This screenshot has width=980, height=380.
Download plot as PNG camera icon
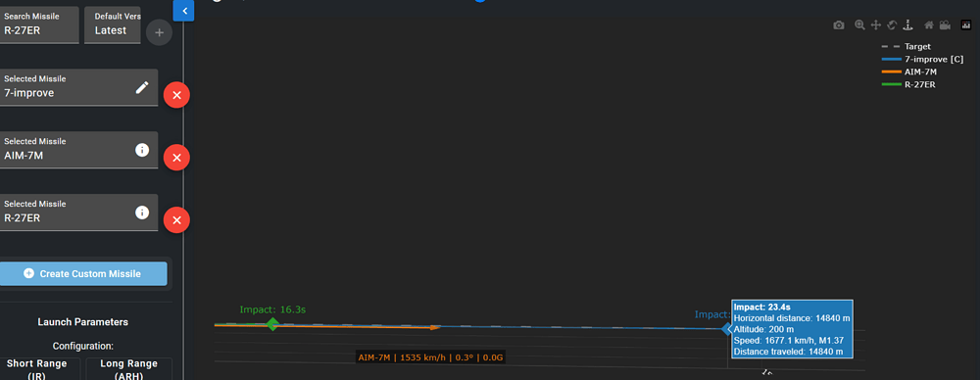point(839,25)
